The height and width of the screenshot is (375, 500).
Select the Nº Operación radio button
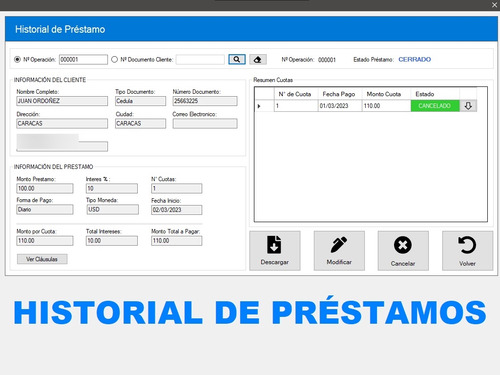pyautogui.click(x=17, y=59)
